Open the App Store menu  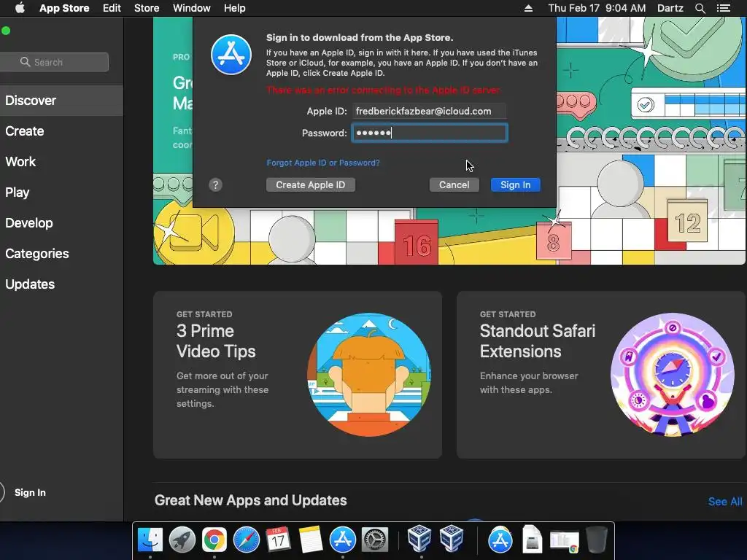click(64, 8)
